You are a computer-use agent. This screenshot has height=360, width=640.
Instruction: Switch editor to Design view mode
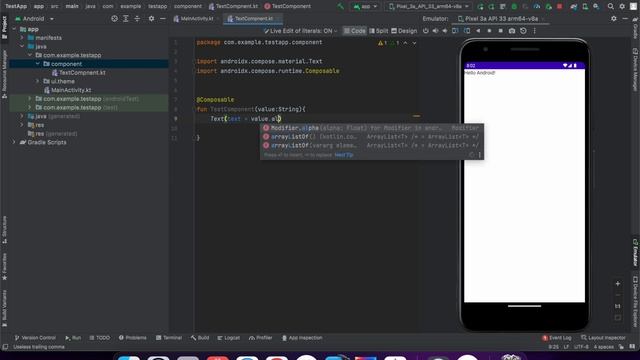click(x=404, y=31)
